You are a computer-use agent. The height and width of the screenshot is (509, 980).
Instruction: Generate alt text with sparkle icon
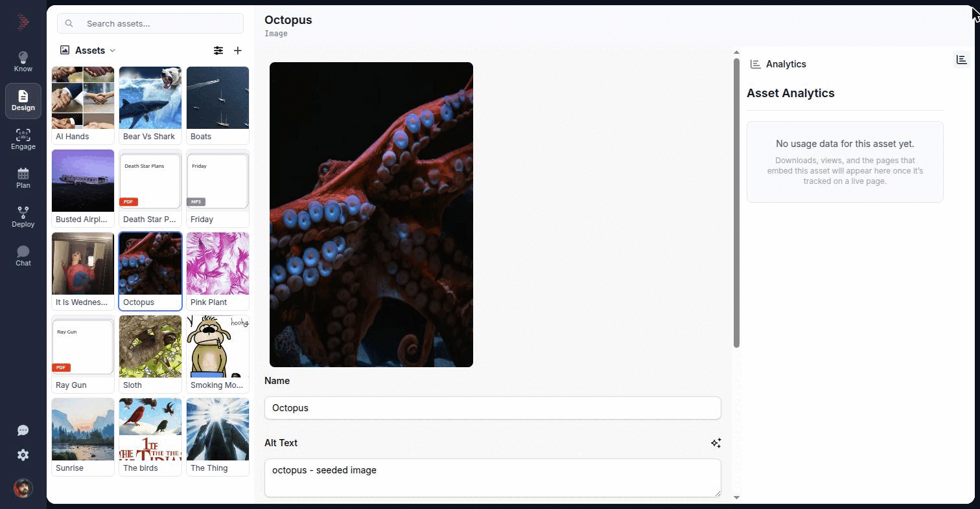click(x=716, y=443)
